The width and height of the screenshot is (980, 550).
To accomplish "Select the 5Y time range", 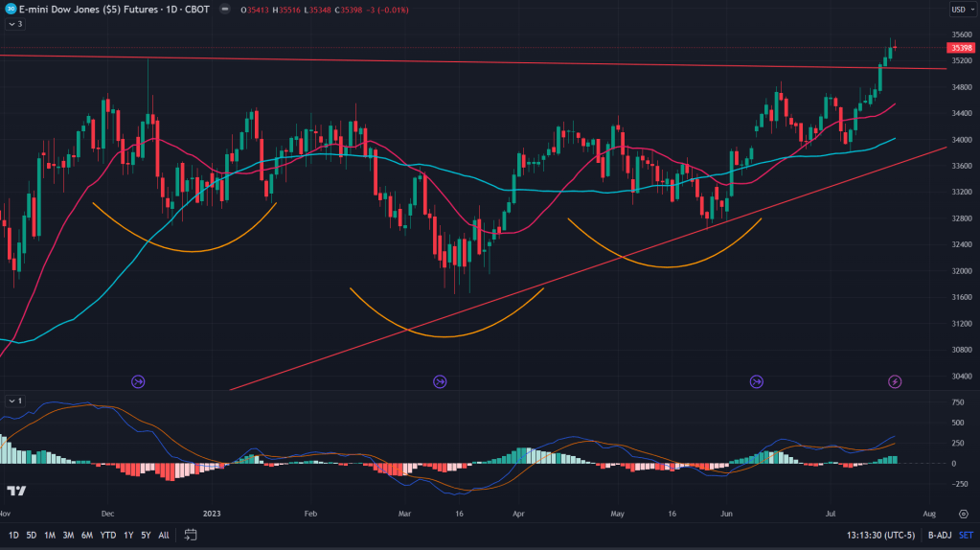I will point(145,535).
